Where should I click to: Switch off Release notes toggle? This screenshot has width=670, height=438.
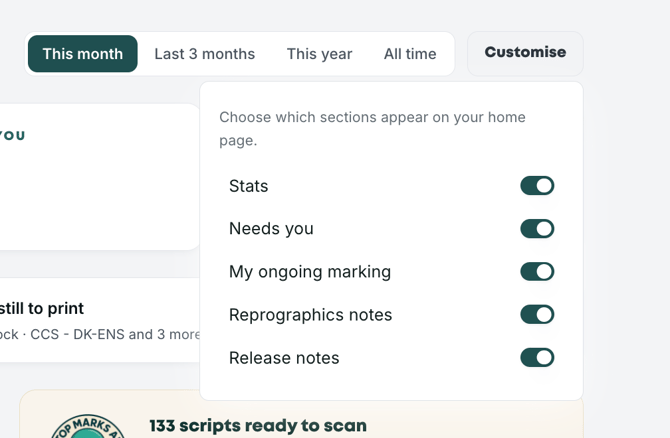coord(537,358)
